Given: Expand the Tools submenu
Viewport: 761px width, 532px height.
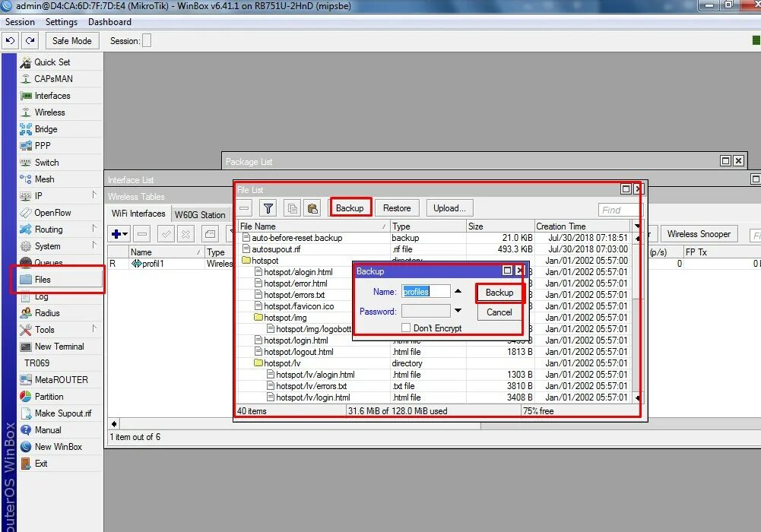Looking at the screenshot, I should [x=94, y=329].
